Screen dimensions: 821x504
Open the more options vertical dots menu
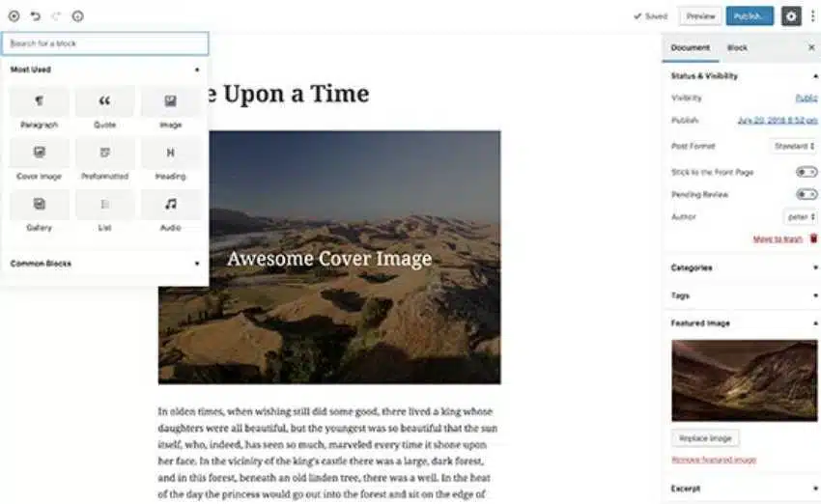point(812,16)
